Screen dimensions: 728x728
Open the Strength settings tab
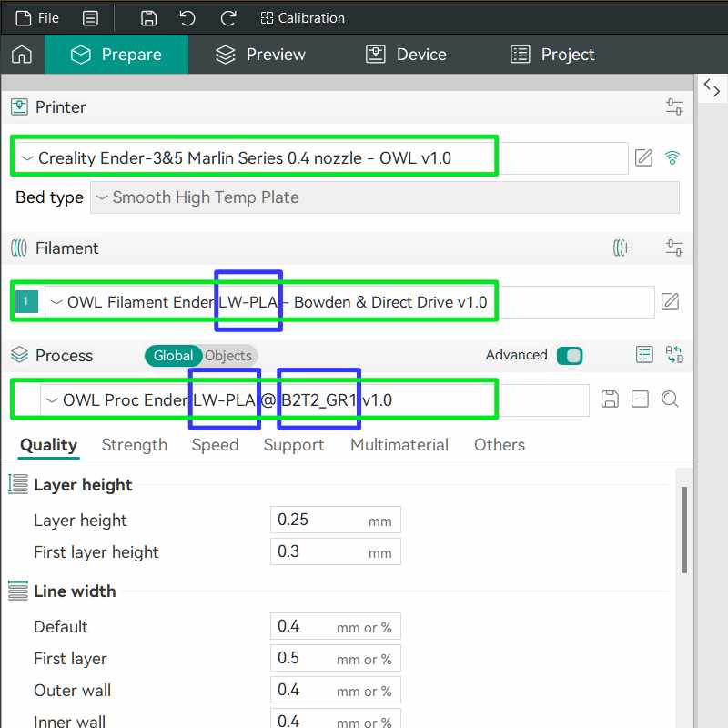134,445
